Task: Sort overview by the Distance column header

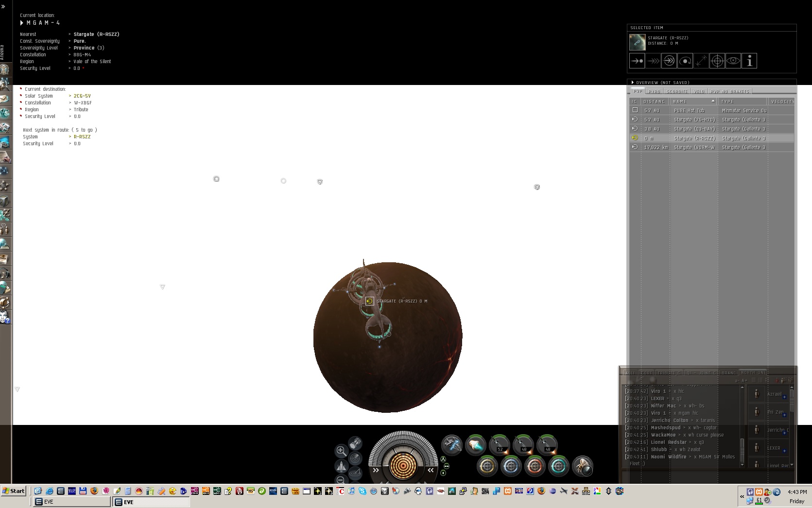Action: [655, 102]
